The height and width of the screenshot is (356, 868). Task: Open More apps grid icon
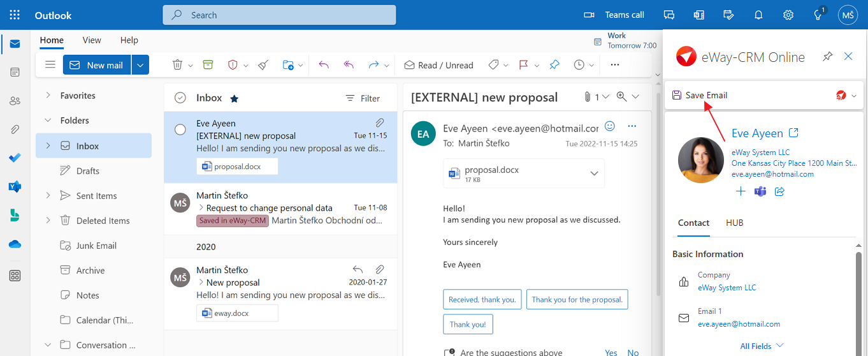15,276
